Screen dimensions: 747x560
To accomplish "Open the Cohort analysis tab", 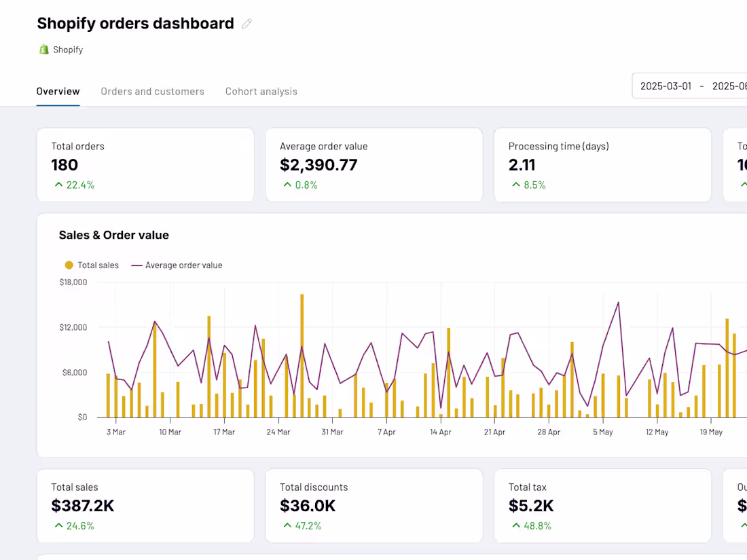I will coord(261,91).
